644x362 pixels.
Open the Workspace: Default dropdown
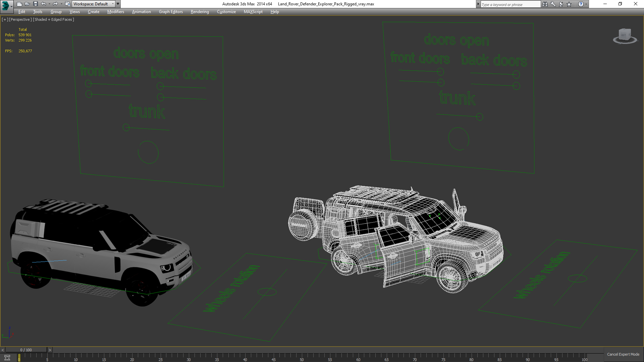point(94,4)
